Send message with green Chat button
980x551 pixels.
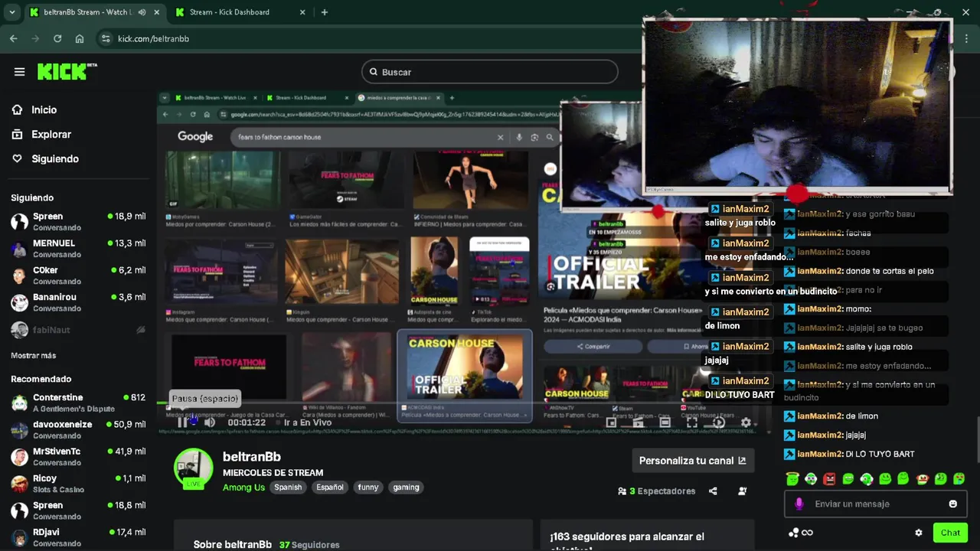[950, 533]
